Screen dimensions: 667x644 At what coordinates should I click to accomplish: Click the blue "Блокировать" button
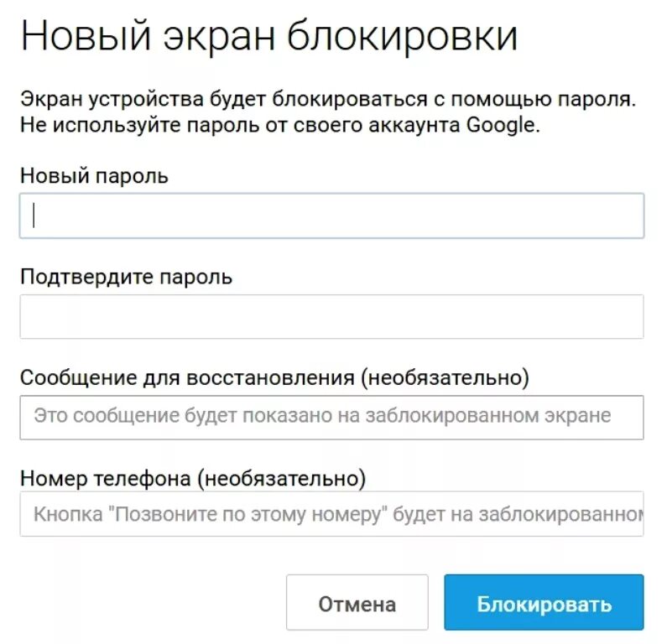(544, 604)
